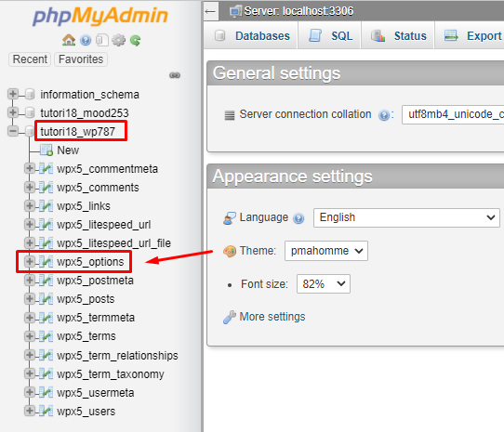The width and height of the screenshot is (504, 432).
Task: Select the wpx5_posts table
Action: click(86, 299)
